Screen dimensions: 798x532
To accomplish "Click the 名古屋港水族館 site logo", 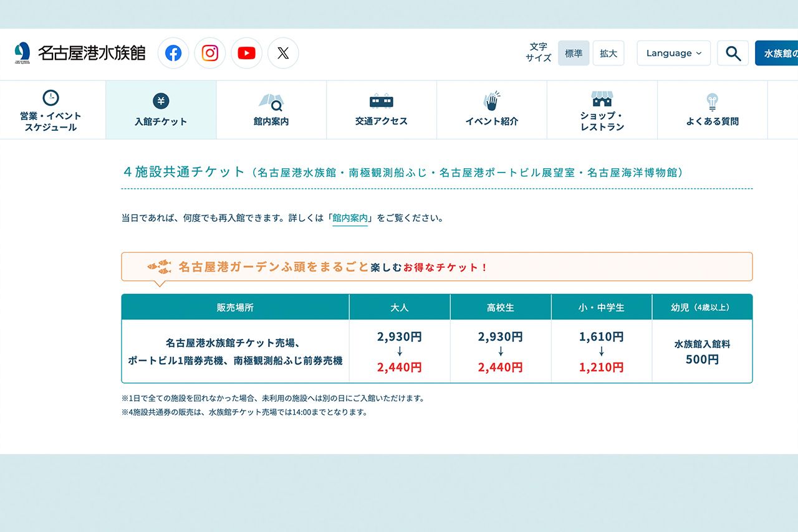I will (x=80, y=53).
